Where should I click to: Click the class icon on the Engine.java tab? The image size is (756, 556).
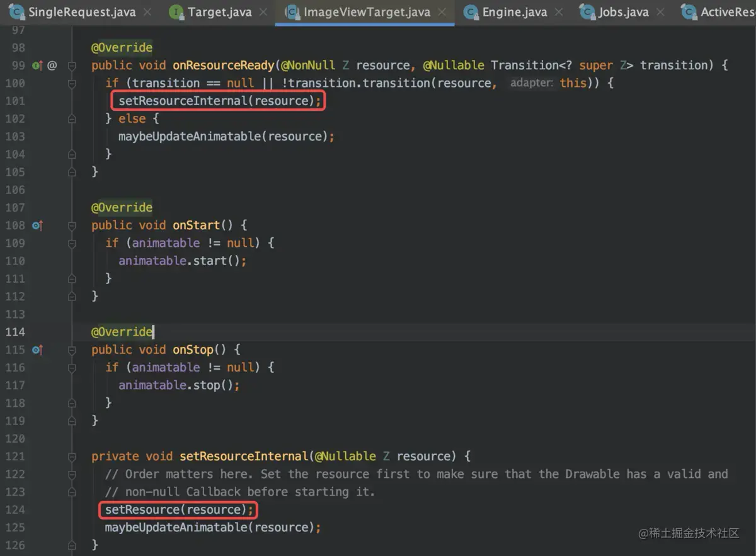(x=470, y=11)
